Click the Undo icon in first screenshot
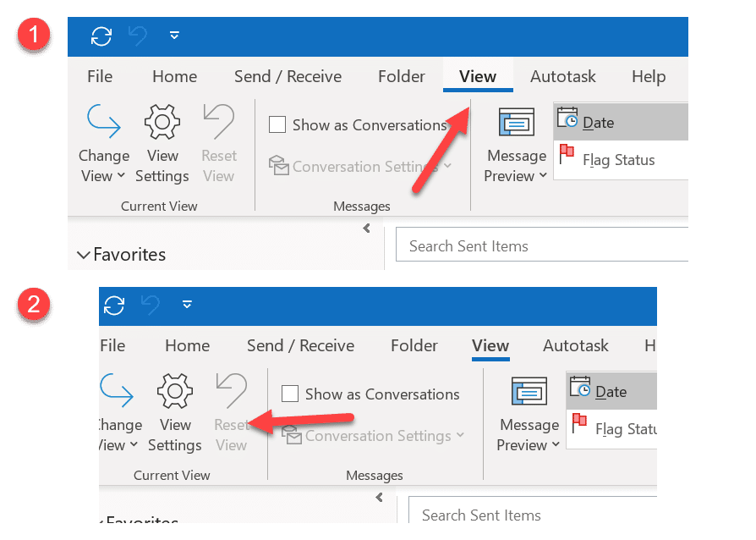 [x=138, y=36]
